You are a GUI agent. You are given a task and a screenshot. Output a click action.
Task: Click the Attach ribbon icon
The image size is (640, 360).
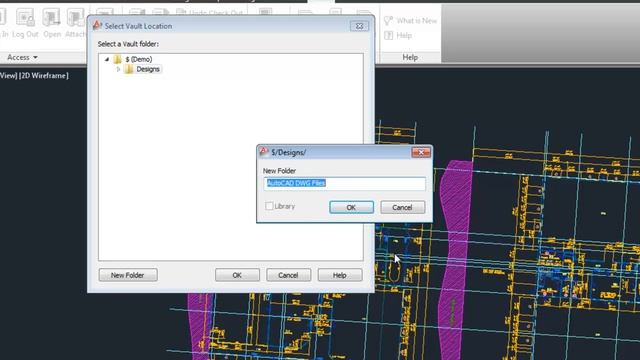[x=76, y=18]
